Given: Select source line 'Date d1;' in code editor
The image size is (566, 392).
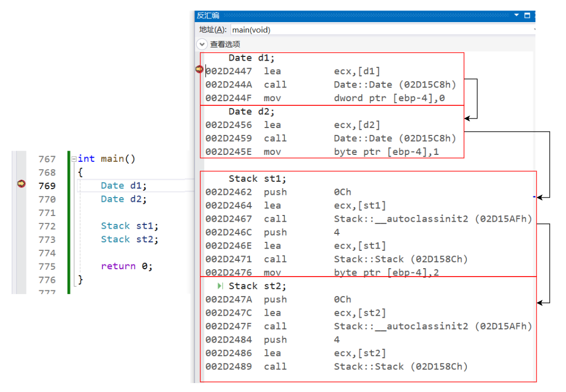Looking at the screenshot, I should 123,185.
